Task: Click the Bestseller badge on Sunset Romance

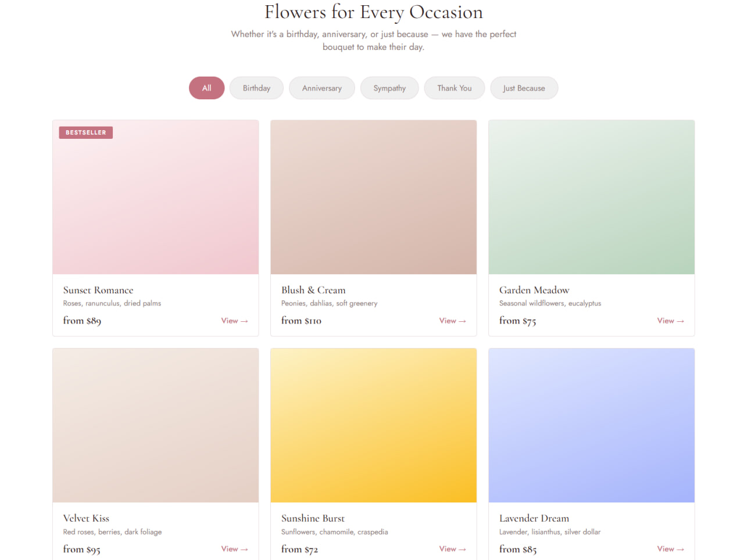Action: (86, 132)
